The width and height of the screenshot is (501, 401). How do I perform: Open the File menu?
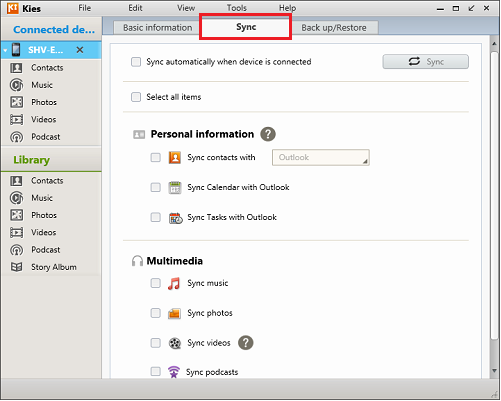coord(85,8)
